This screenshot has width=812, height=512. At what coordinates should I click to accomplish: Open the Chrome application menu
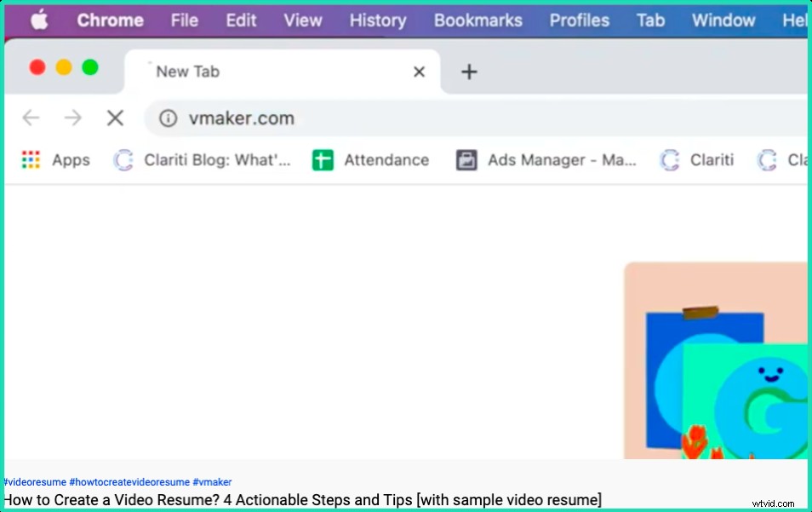[111, 20]
